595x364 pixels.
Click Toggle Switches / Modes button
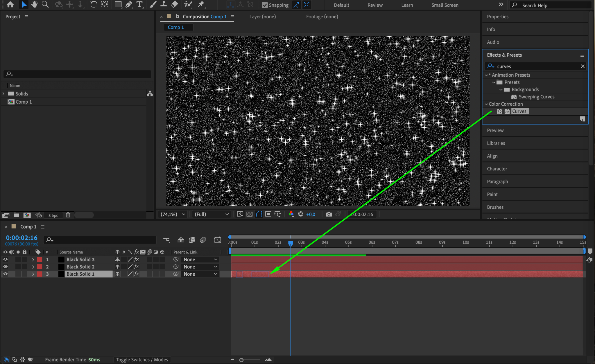coord(142,360)
